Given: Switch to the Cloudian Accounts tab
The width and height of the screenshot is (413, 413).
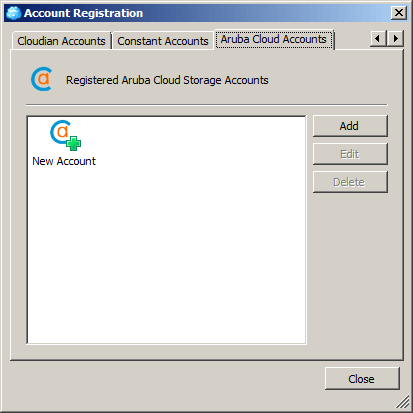Looking at the screenshot, I should 61,41.
